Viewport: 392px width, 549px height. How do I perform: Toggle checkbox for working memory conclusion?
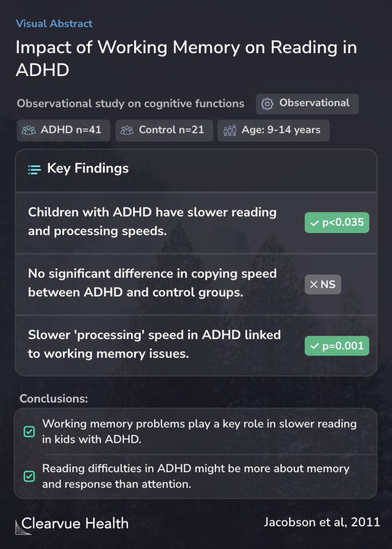pos(29,431)
